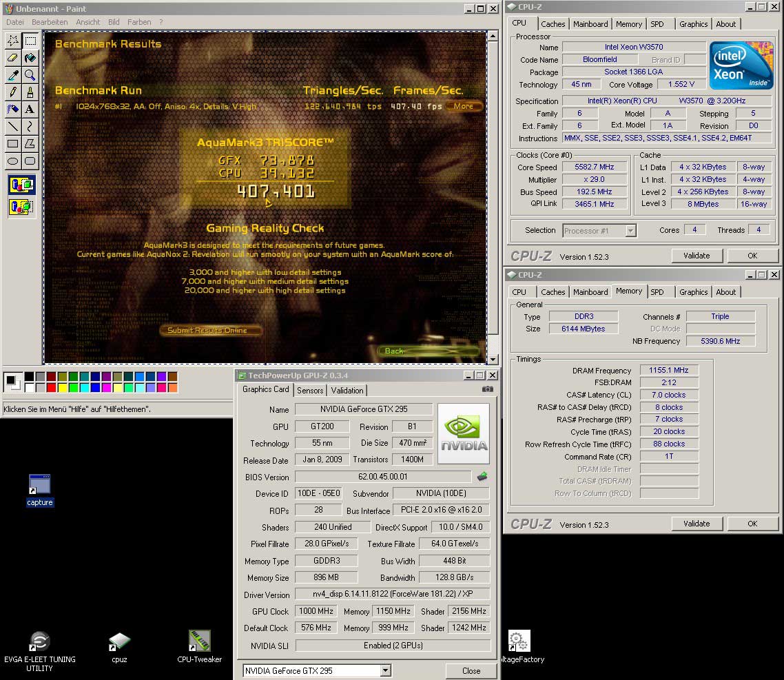Open the Paint help '?' menu
This screenshot has height=680, width=784.
tap(161, 22)
